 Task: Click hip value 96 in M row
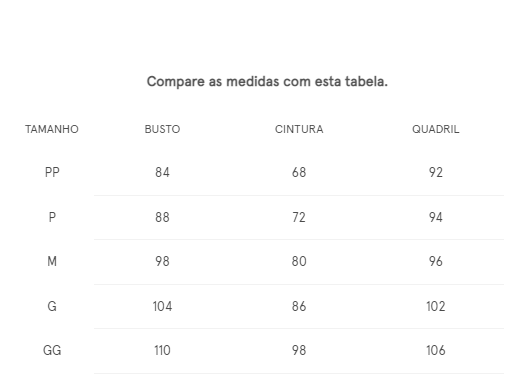(436, 261)
